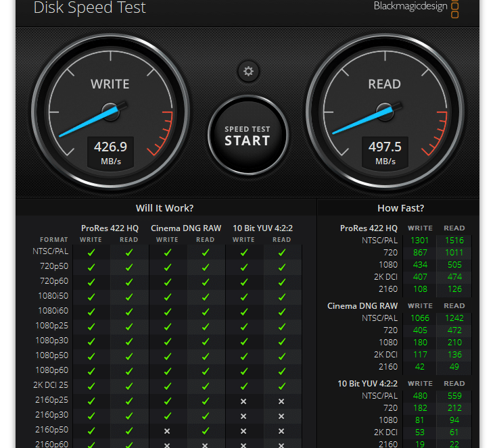The height and width of the screenshot is (448, 495).
Task: Click Cinema DNG RAW NTSC/PAL write value 1066
Action: 420,318
